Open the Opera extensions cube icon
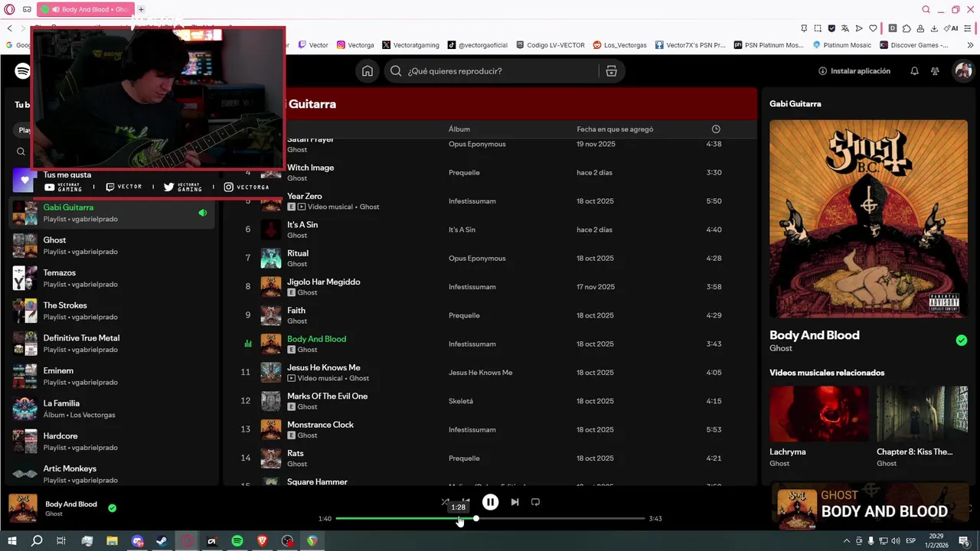980x551 pixels. [906, 28]
